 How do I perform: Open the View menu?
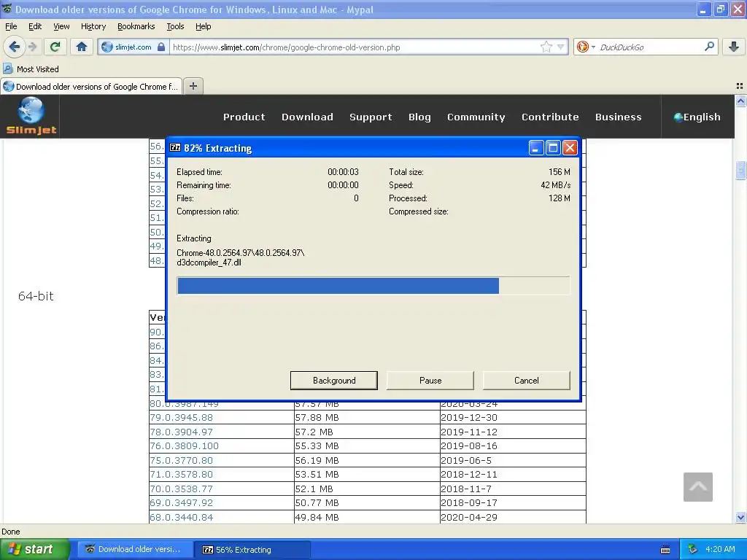coord(61,26)
